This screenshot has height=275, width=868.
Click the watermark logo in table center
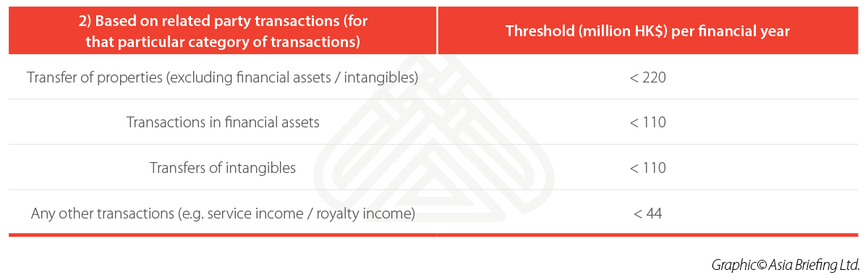coord(434,145)
